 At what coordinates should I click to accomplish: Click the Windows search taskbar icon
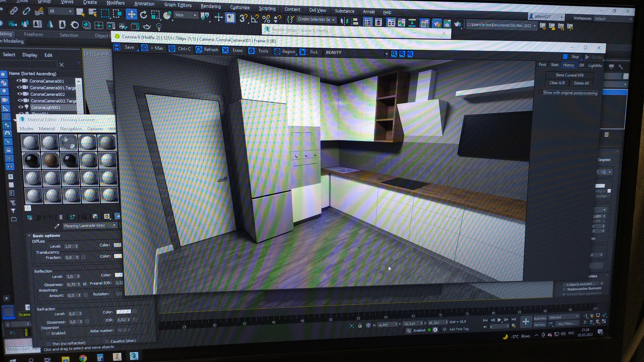coord(31,359)
